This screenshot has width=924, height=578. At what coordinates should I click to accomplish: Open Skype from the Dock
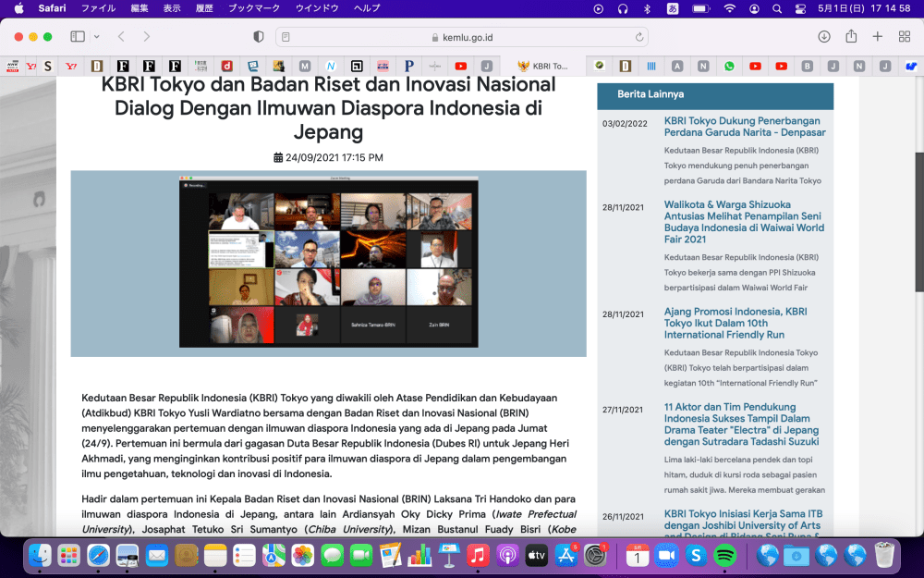698,556
